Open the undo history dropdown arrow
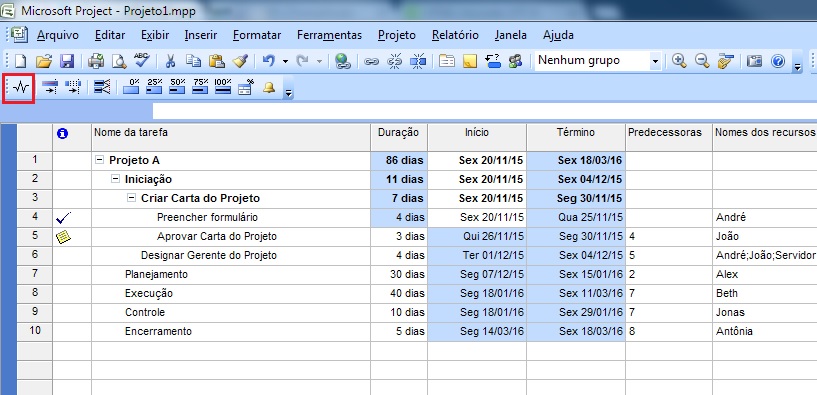The image size is (817, 395). coord(285,61)
